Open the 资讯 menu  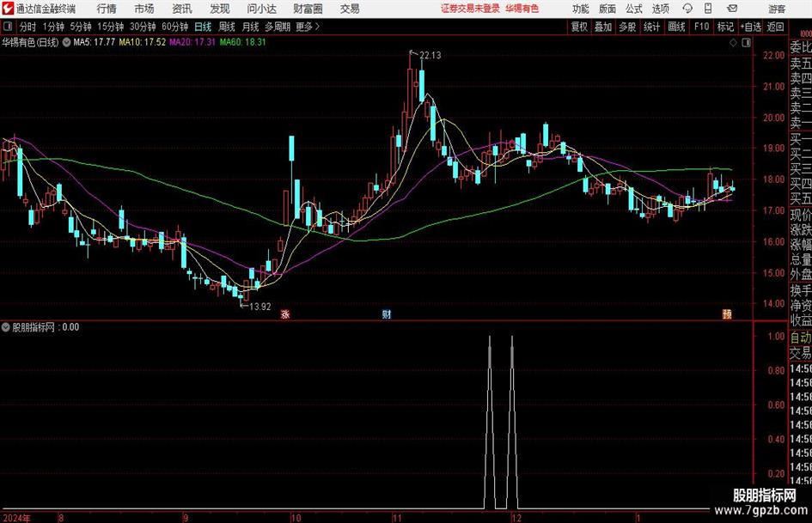tap(182, 9)
